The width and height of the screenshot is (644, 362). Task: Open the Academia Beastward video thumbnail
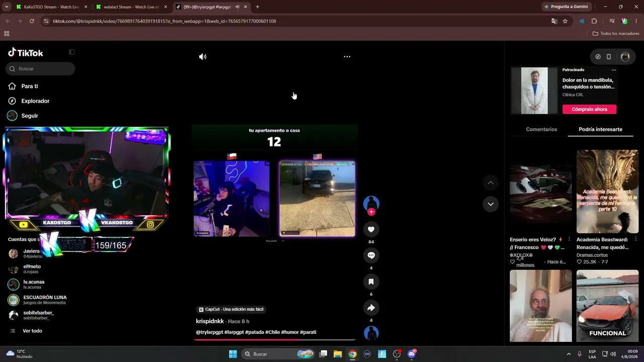(x=607, y=192)
